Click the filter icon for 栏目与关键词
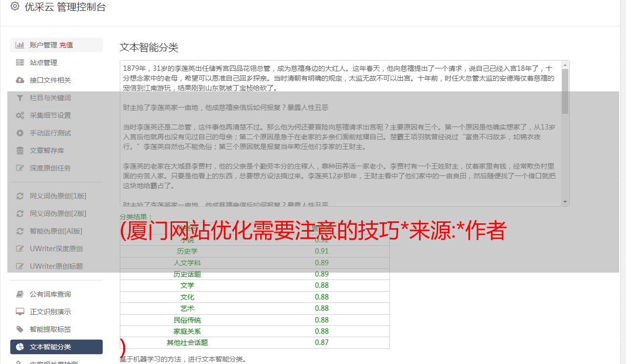Image resolution: width=626 pixels, height=364 pixels. point(20,98)
